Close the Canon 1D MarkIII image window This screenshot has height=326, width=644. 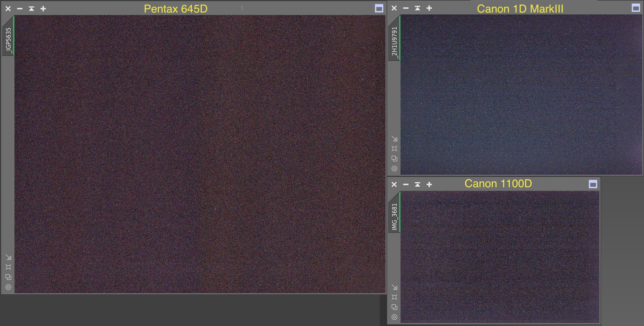tap(394, 8)
